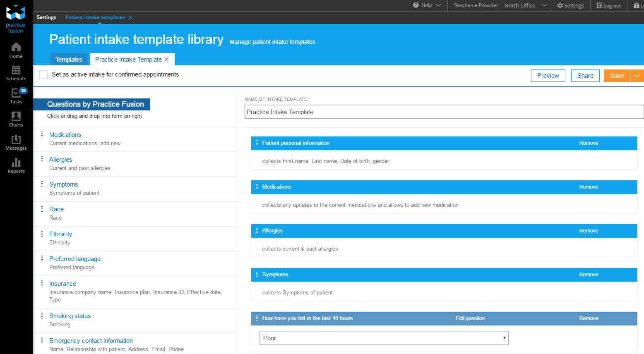Click Edit question for 48 hours question
The width and height of the screenshot is (644, 354).
470,318
